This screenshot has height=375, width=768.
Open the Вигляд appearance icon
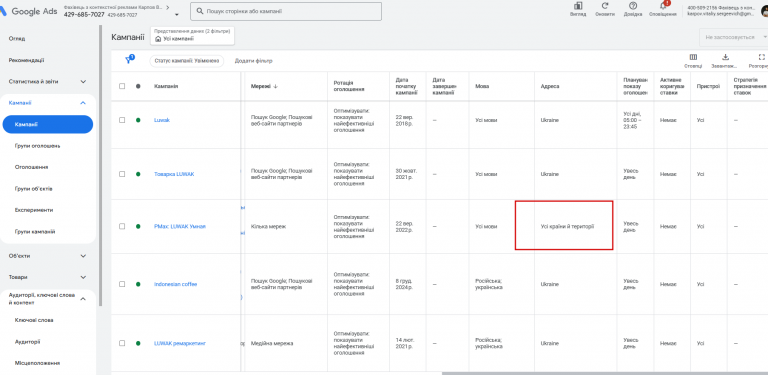(x=578, y=6)
